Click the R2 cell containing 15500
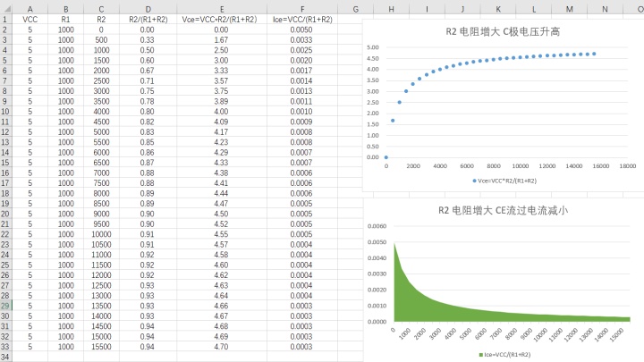The height and width of the screenshot is (362, 644). 100,347
